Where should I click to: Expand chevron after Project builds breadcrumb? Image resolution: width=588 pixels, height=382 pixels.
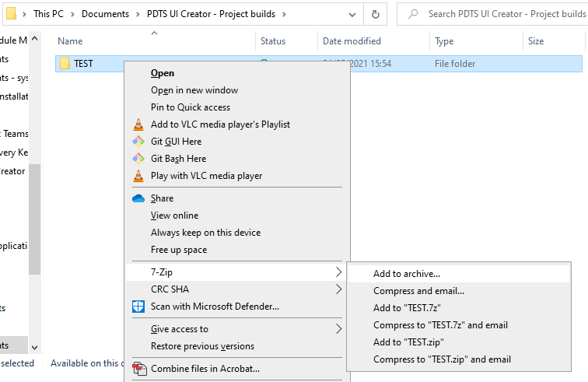click(x=284, y=14)
